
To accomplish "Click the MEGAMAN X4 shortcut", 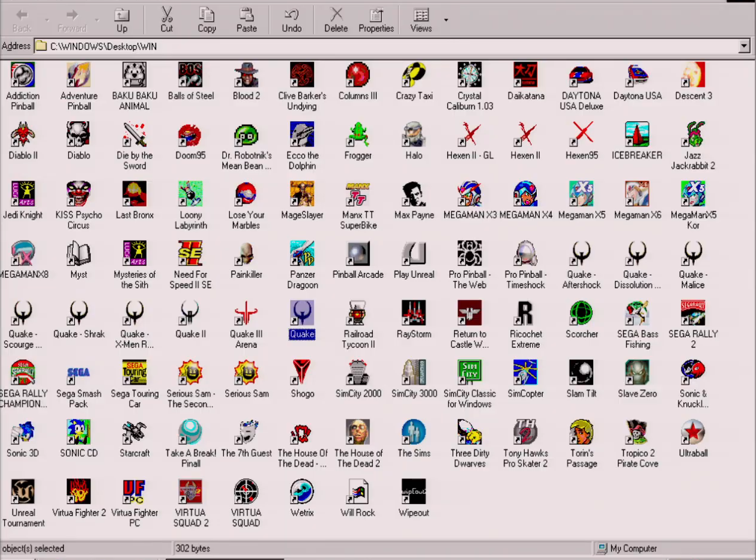I will point(525,194).
